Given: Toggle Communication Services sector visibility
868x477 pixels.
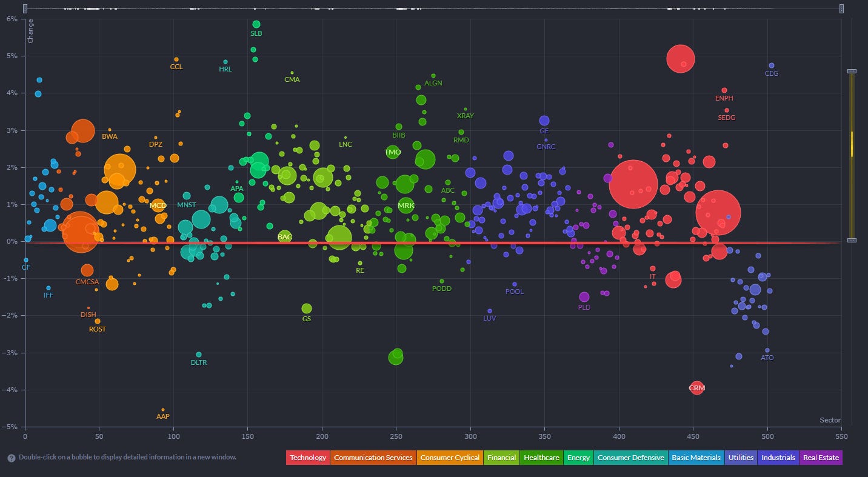Looking at the screenshot, I should pyautogui.click(x=373, y=458).
